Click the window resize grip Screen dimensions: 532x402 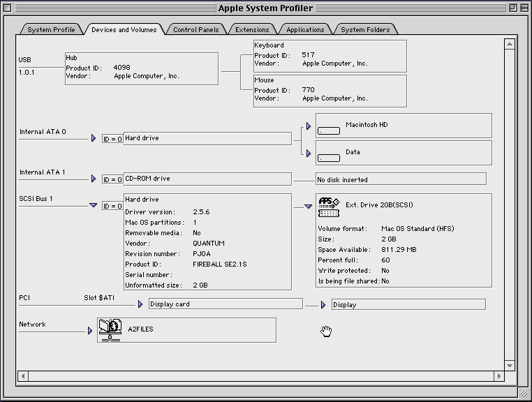click(524, 393)
